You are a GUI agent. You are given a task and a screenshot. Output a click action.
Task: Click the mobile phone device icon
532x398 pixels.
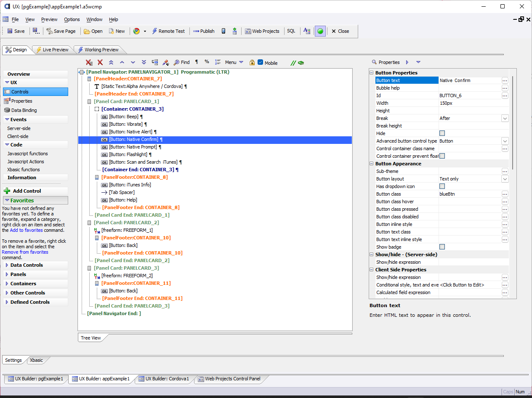tap(223, 31)
